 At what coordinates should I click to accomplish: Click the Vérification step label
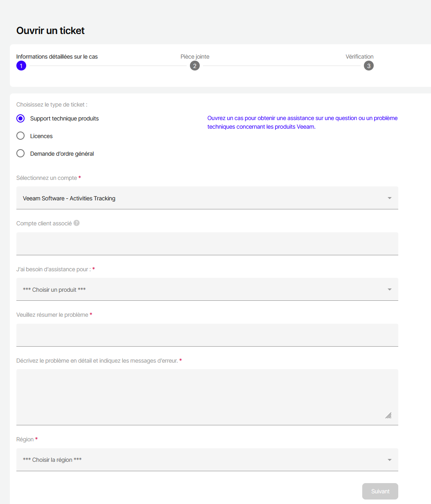pyautogui.click(x=359, y=57)
